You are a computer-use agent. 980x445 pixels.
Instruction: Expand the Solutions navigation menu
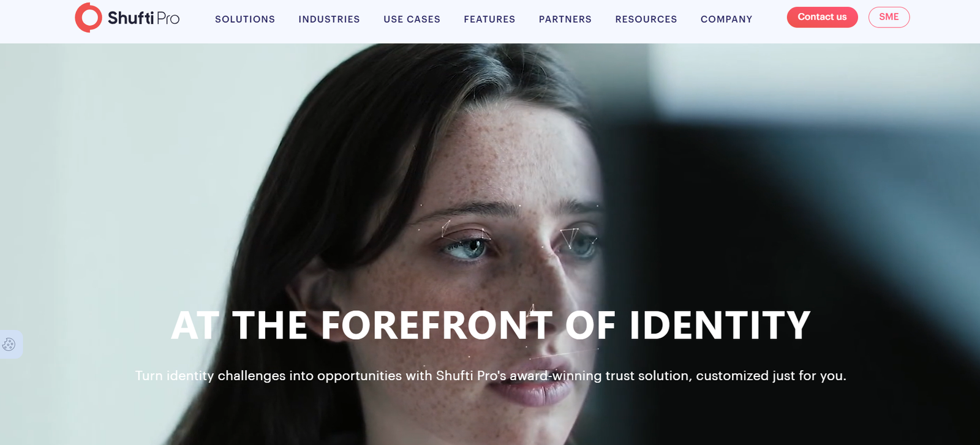pos(245,20)
